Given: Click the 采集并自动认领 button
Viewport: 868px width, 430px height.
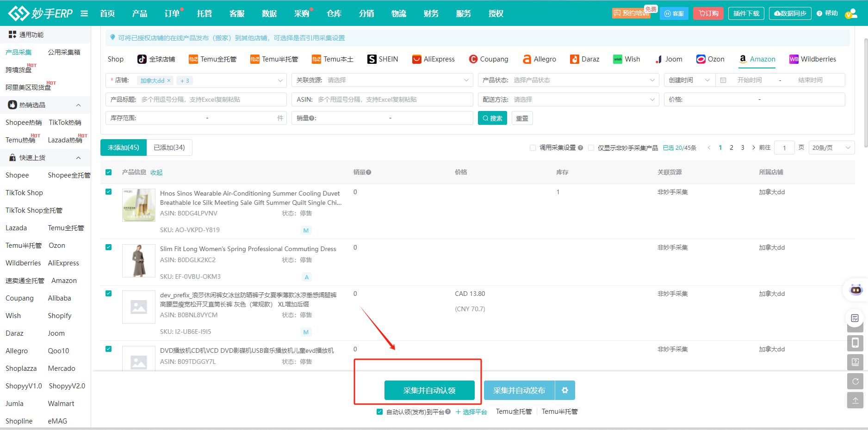Looking at the screenshot, I should [x=429, y=390].
